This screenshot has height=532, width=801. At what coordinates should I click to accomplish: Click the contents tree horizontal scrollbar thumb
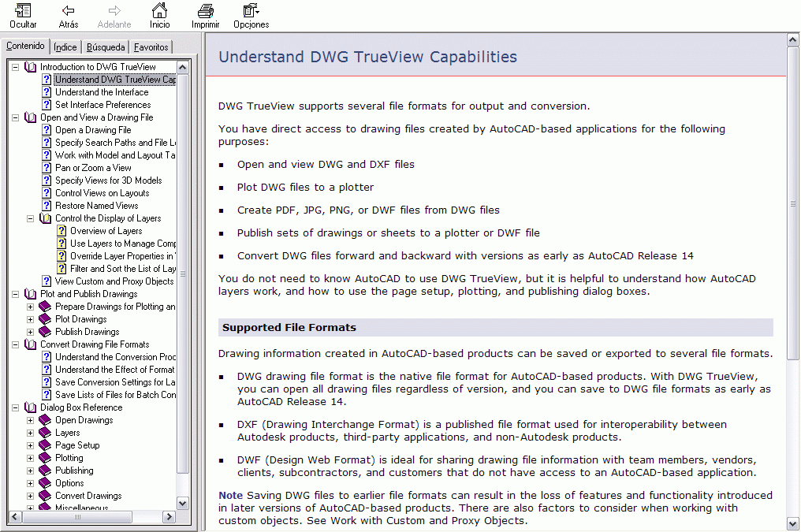click(77, 517)
